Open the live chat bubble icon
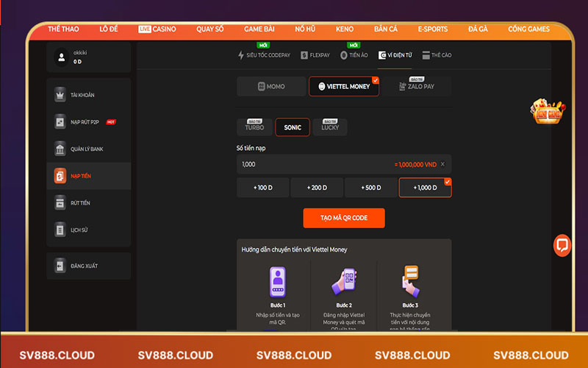This screenshot has width=588, height=368. point(562,246)
